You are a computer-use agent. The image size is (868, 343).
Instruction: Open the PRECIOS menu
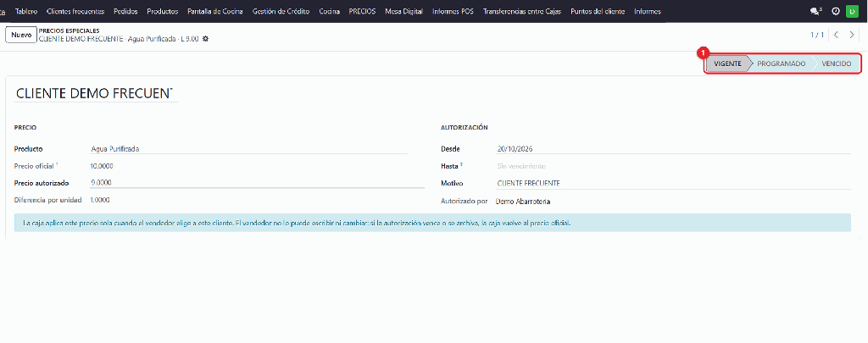(x=362, y=11)
